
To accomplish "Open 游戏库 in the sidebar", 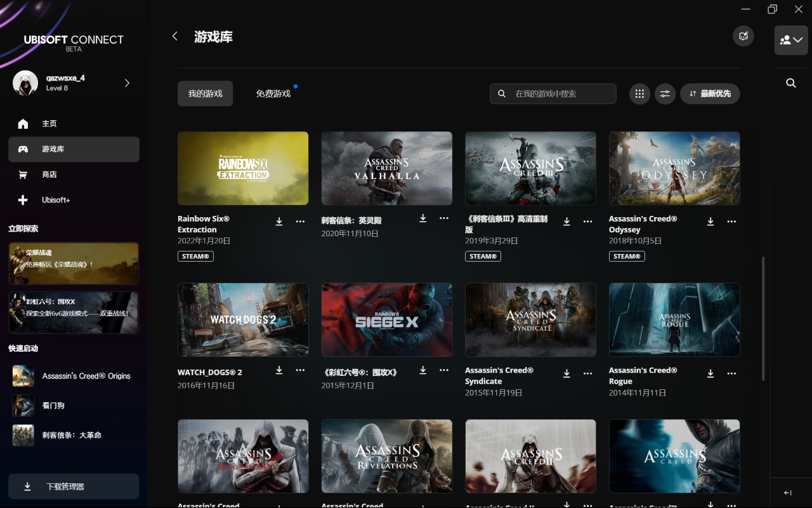I will (74, 149).
